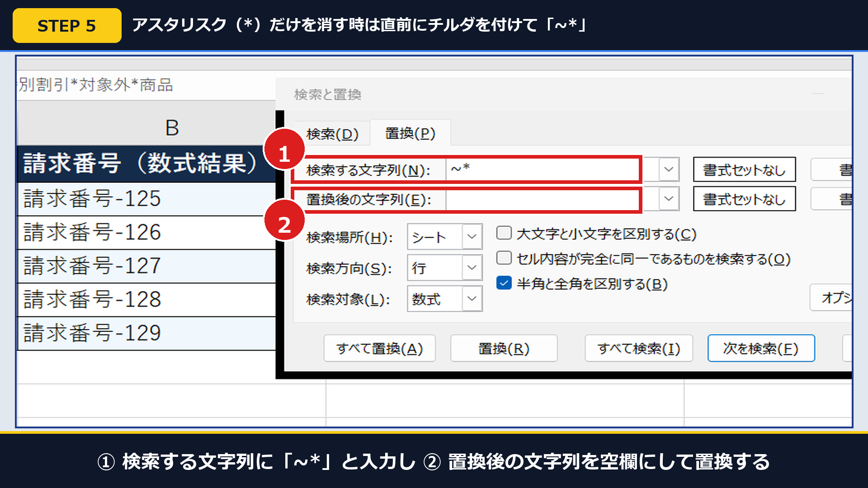
Task: Click the partially visible オプション button
Action: [831, 297]
